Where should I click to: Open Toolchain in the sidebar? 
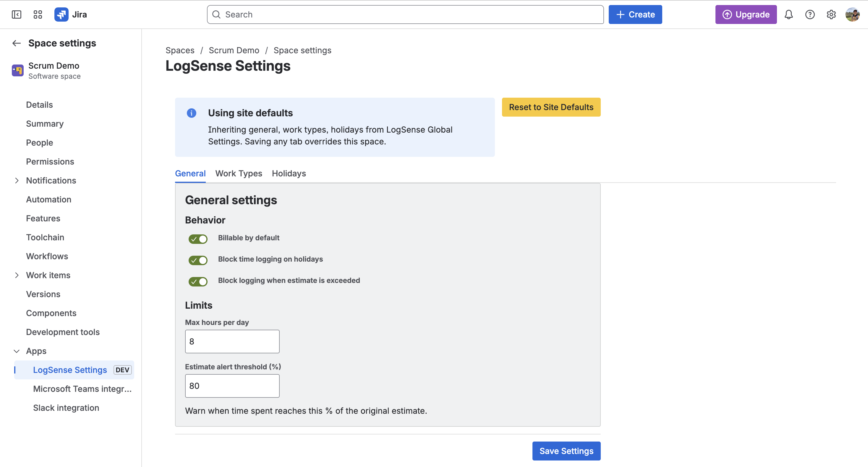coord(45,237)
